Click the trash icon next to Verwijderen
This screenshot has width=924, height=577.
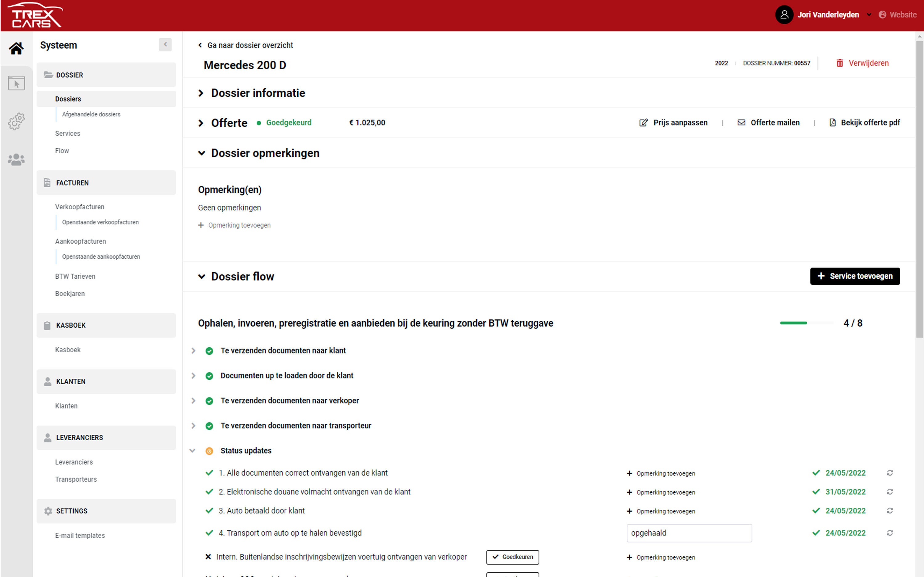840,63
